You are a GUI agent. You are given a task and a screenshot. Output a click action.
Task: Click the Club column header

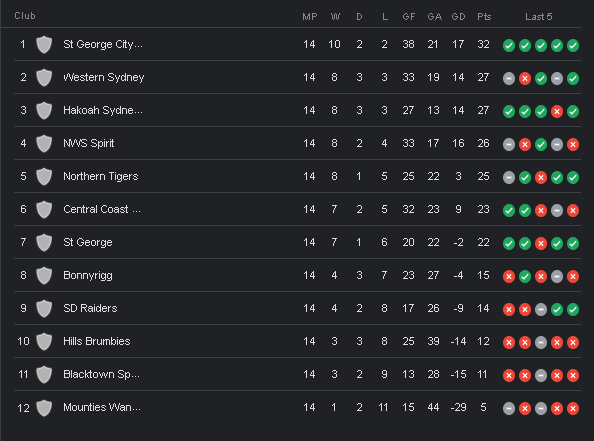[25, 16]
